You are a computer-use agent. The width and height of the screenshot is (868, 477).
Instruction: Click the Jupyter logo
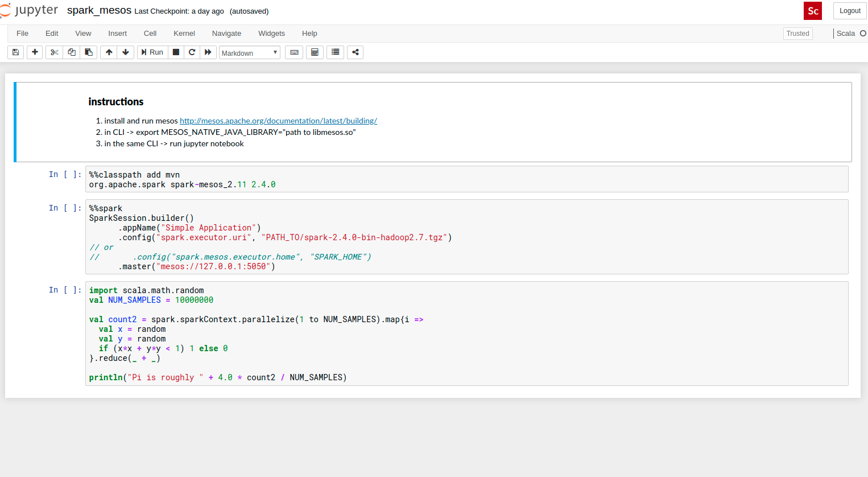[x=30, y=10]
